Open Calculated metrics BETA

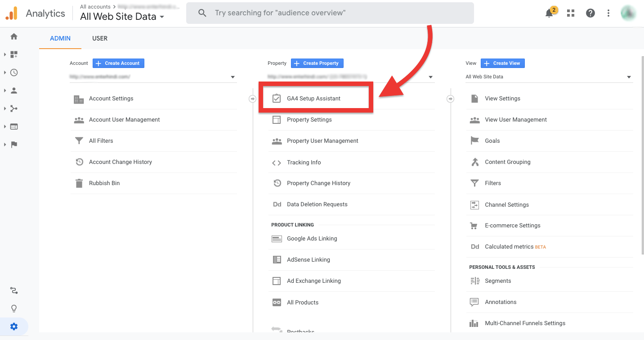click(549, 247)
